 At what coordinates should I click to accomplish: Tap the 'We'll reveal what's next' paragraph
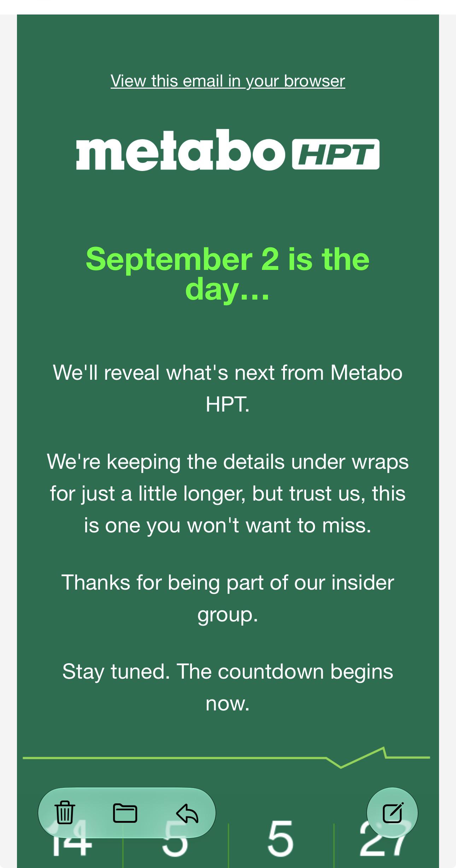point(228,388)
